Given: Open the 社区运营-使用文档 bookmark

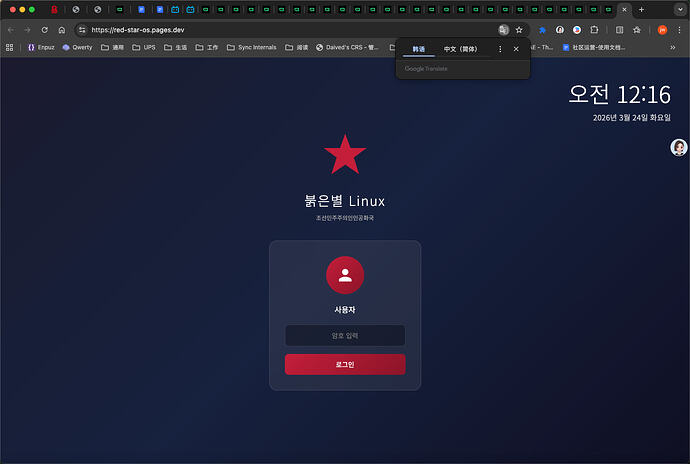Looking at the screenshot, I should [x=594, y=48].
